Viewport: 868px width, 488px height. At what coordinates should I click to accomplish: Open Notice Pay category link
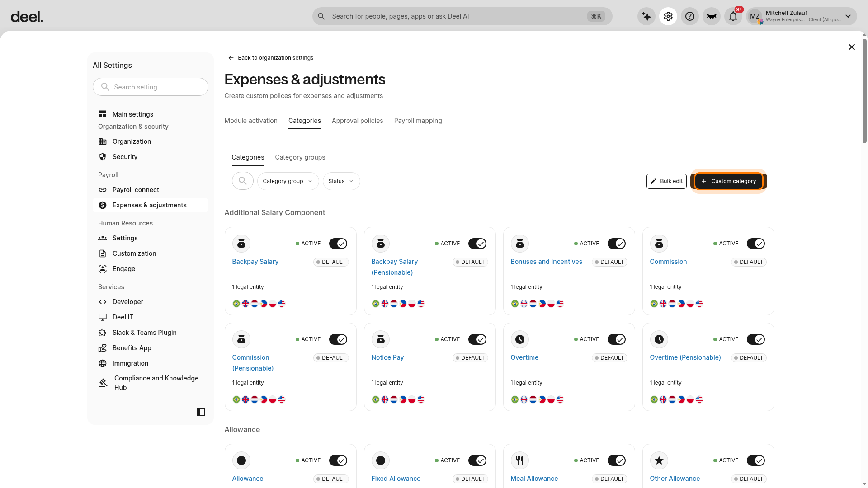click(387, 357)
